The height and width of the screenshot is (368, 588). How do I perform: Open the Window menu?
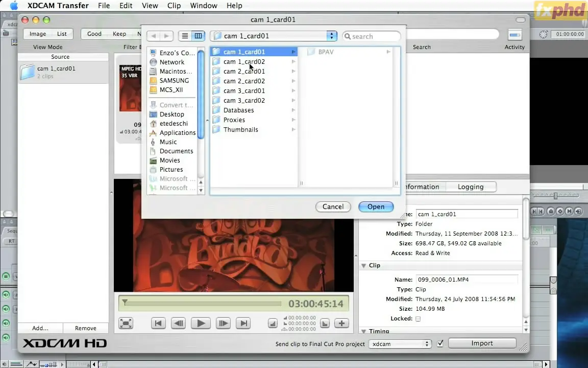tap(204, 6)
